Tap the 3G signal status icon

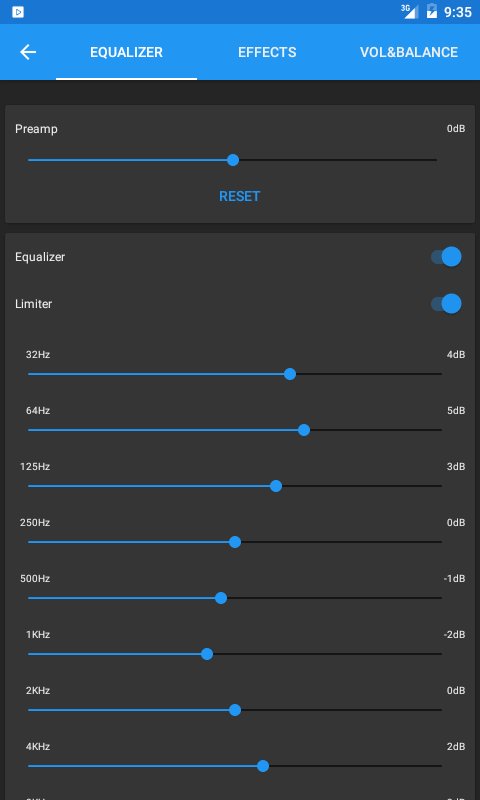pyautogui.click(x=409, y=11)
